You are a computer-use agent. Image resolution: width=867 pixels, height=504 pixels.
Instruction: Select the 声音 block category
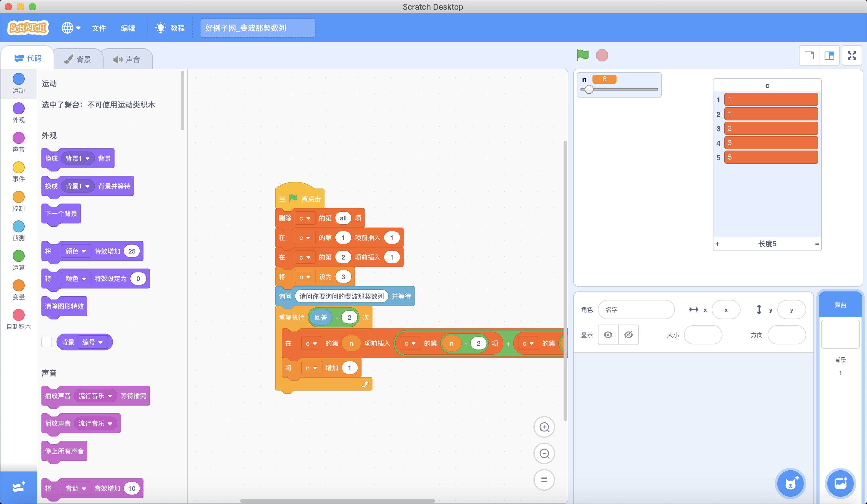[x=19, y=142]
